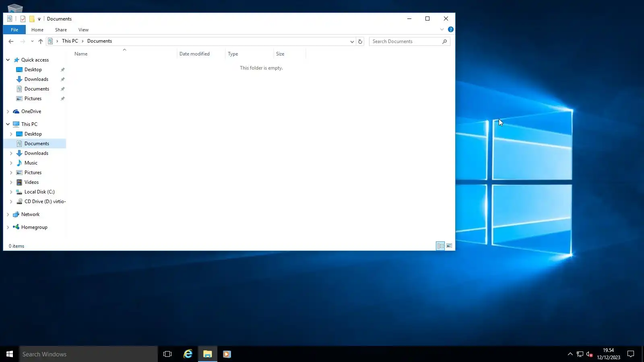This screenshot has width=644, height=362.
Task: Expand the Local Disk (C:) node
Action: click(x=11, y=192)
